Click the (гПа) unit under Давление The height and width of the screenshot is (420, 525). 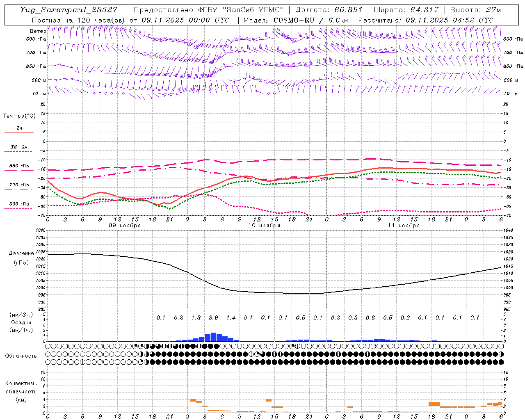pyautogui.click(x=21, y=262)
